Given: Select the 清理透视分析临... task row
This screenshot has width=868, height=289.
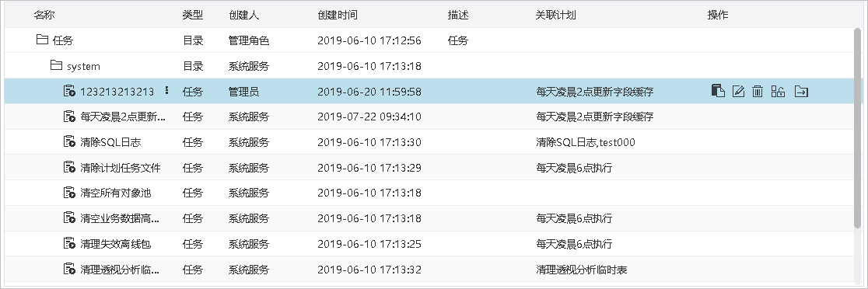Looking at the screenshot, I should pos(429,270).
